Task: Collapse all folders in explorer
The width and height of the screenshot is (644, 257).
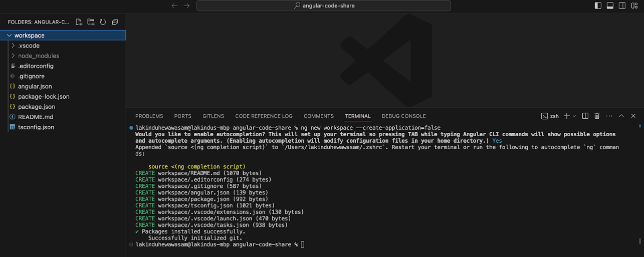Action: point(115,22)
